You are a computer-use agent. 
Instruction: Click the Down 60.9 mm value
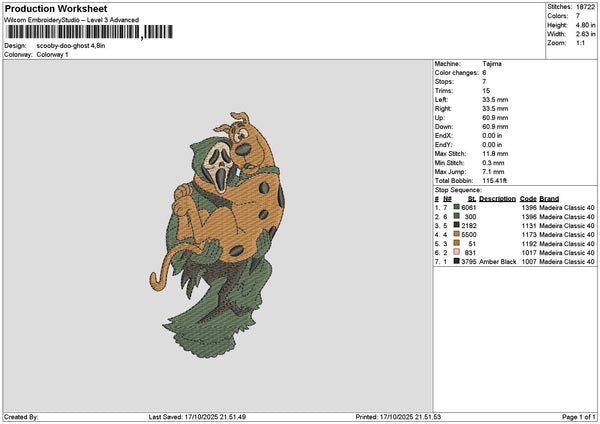(x=495, y=127)
